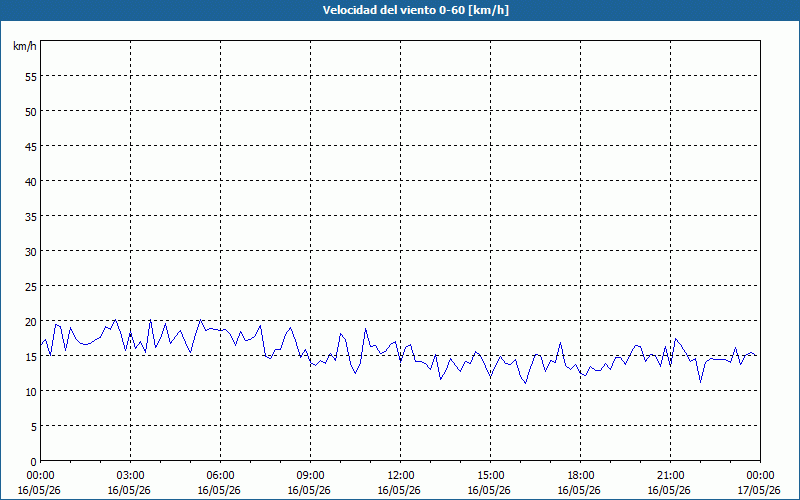
Task: Click the "18:00" x-axis time label
Action: (580, 476)
